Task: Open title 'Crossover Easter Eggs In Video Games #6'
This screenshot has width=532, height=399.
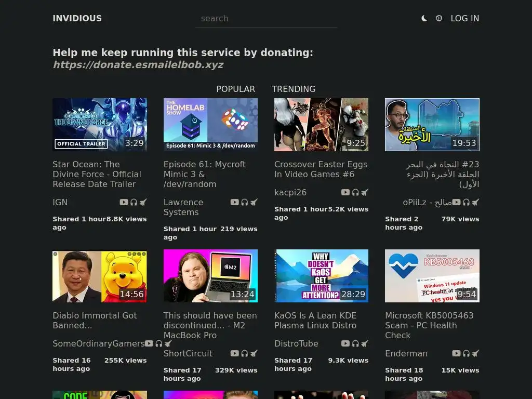Action: click(321, 169)
